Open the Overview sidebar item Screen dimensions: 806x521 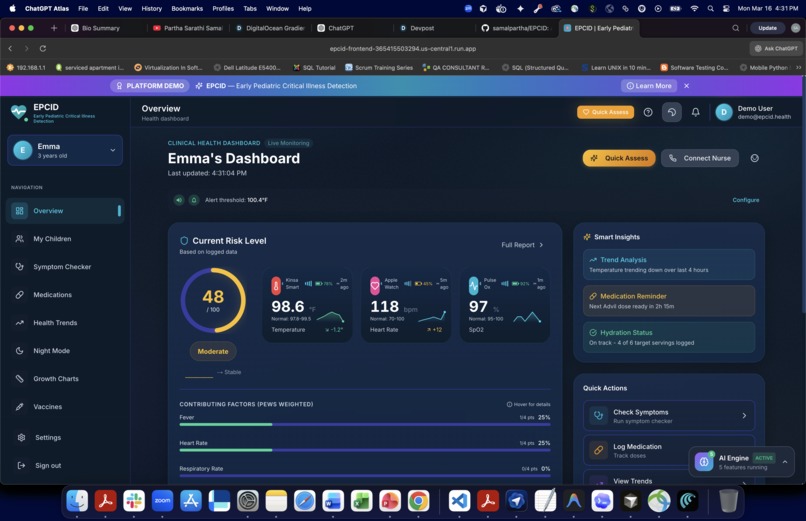(x=65, y=211)
